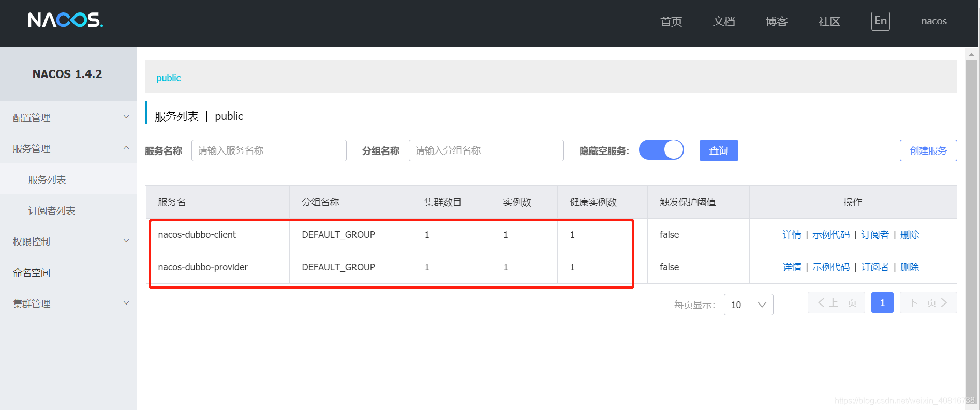
Task: Click DEFAULT_GROUP in the nacos-dubbo-provider row
Action: tap(338, 267)
